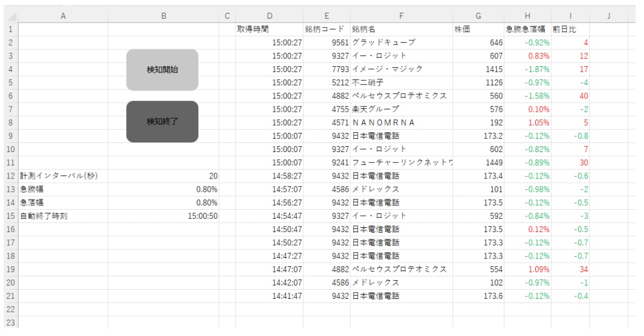Click stock price 173.6 cell
Screen dimensions: 644x336
[x=478, y=296]
